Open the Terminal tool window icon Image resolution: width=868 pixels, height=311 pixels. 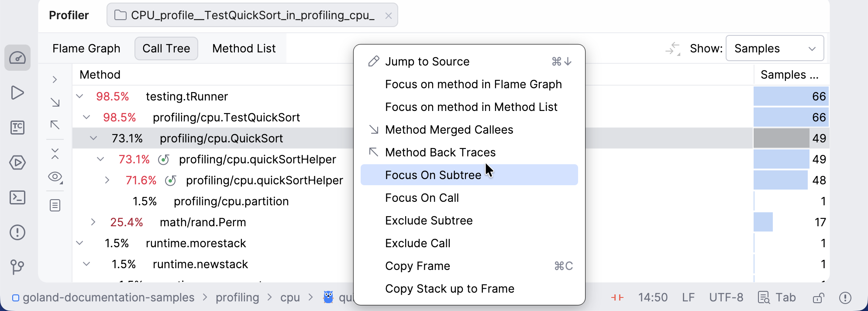tap(17, 197)
